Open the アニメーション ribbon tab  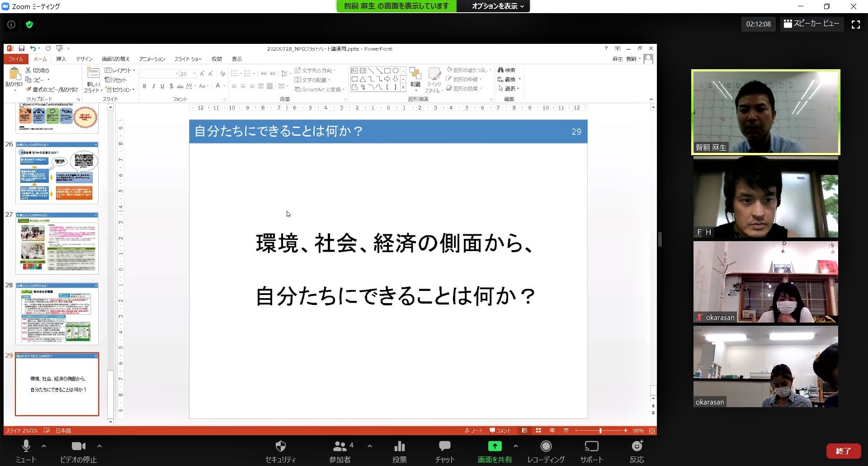152,59
